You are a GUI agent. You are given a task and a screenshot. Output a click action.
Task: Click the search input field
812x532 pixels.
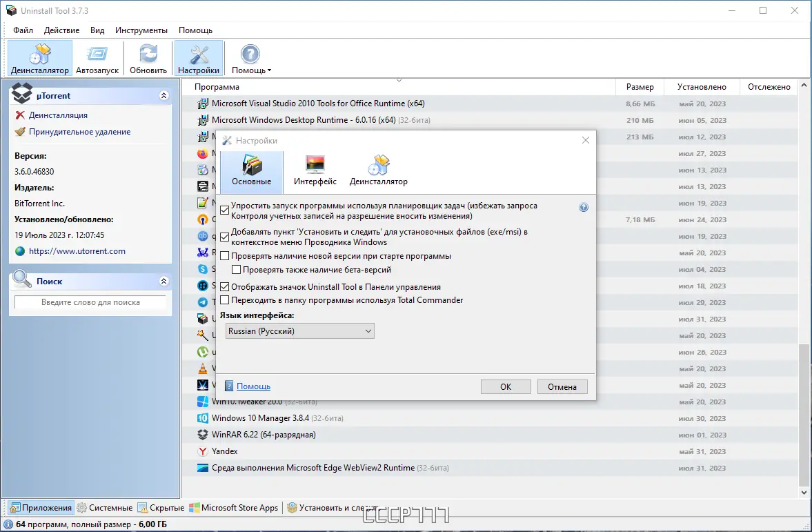click(x=90, y=302)
